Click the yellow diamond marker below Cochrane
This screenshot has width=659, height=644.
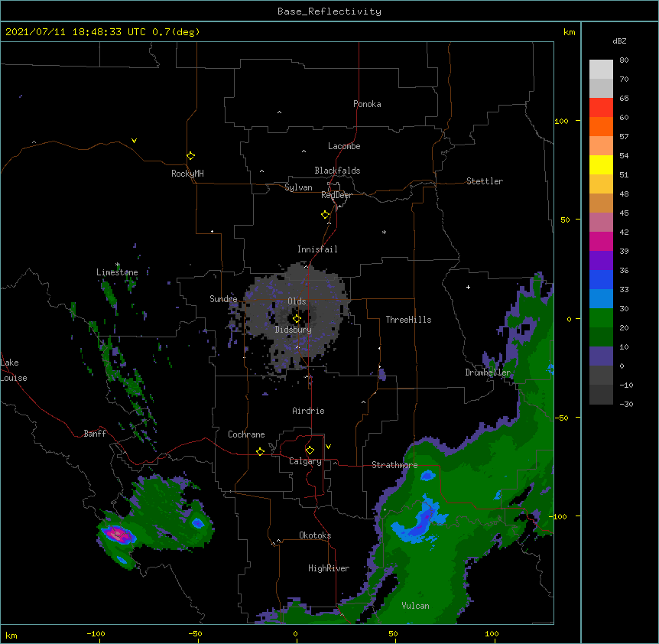(x=260, y=451)
